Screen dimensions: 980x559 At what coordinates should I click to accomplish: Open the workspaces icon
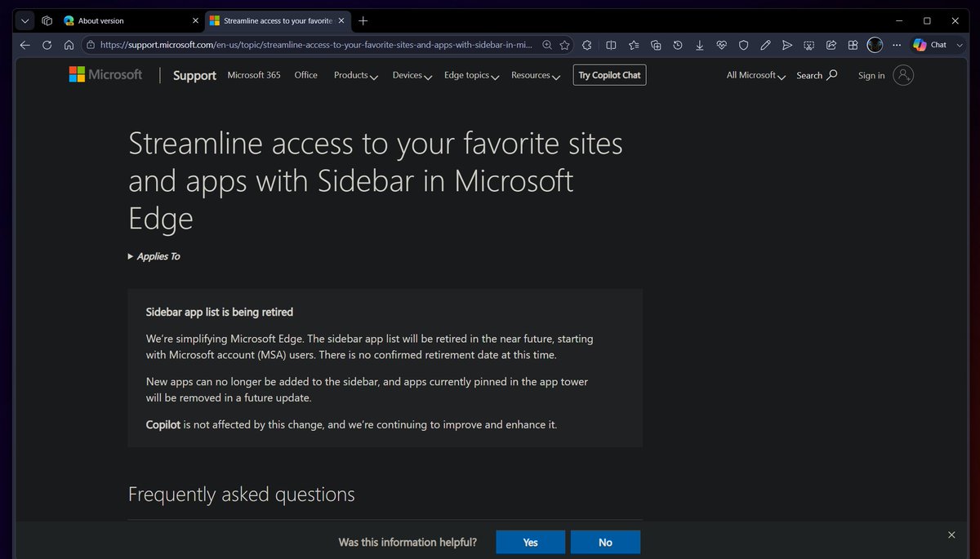click(47, 20)
